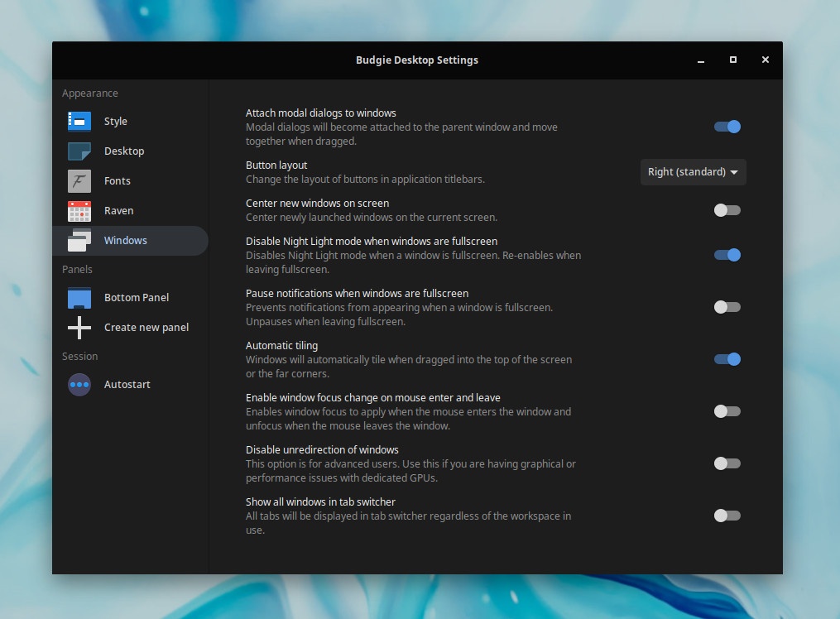Enable center new windows on screen
The height and width of the screenshot is (619, 840).
click(x=727, y=210)
